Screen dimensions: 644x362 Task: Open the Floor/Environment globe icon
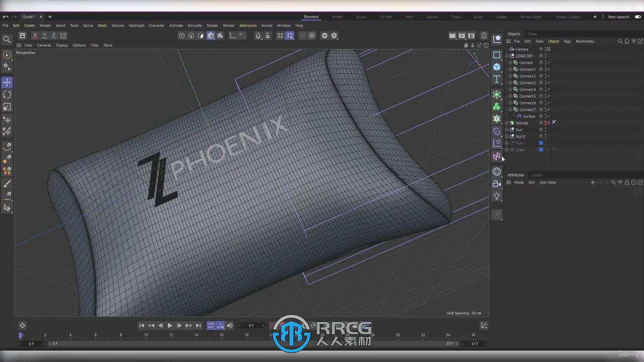point(497,172)
